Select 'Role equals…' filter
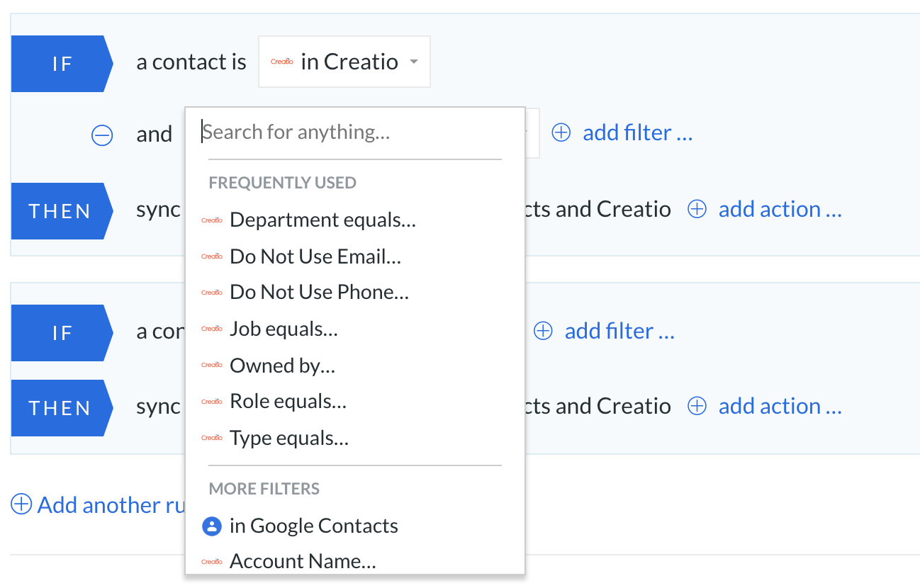The height and width of the screenshot is (588, 920). tap(288, 401)
